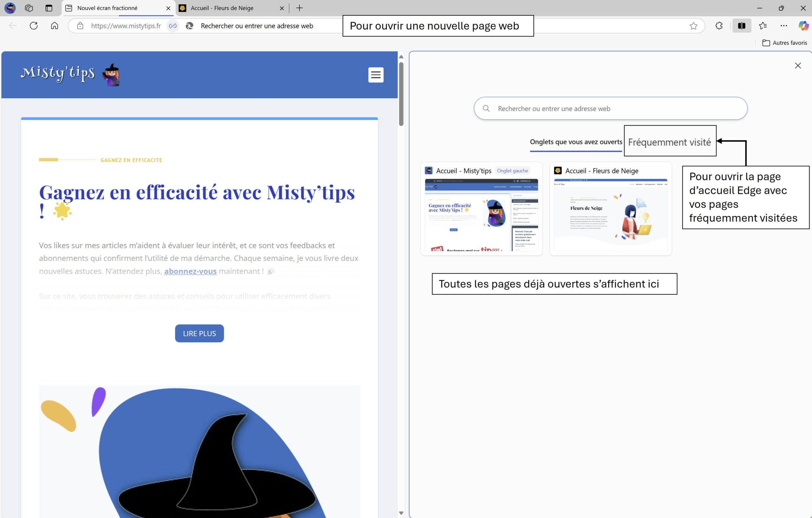Toggle the vertical tabs icon
Image resolution: width=812 pixels, height=518 pixels.
tap(49, 8)
